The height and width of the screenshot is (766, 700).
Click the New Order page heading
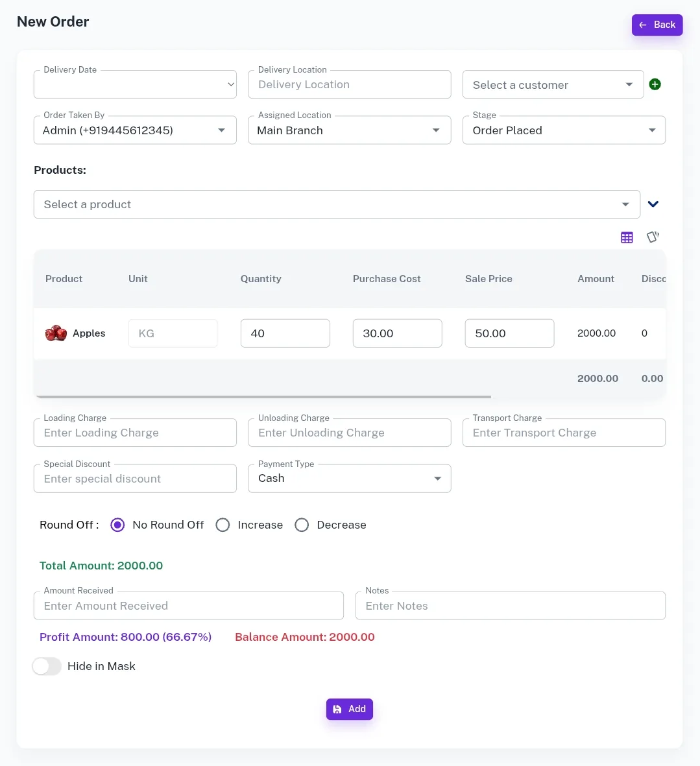click(x=53, y=22)
